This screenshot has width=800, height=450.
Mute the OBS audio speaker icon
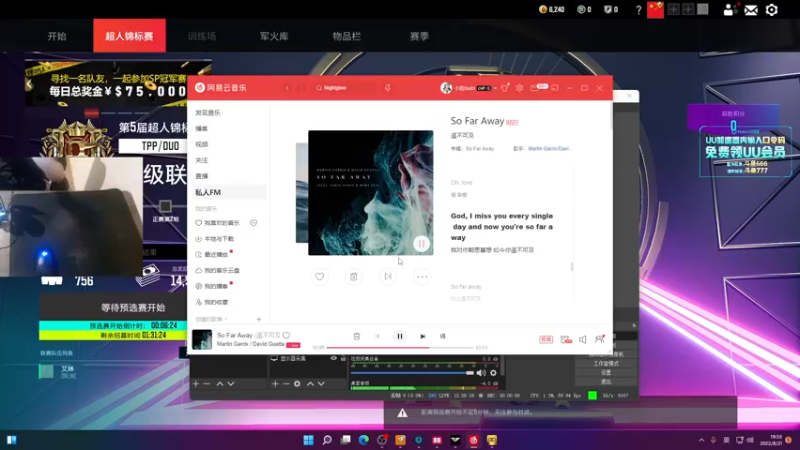click(481, 373)
